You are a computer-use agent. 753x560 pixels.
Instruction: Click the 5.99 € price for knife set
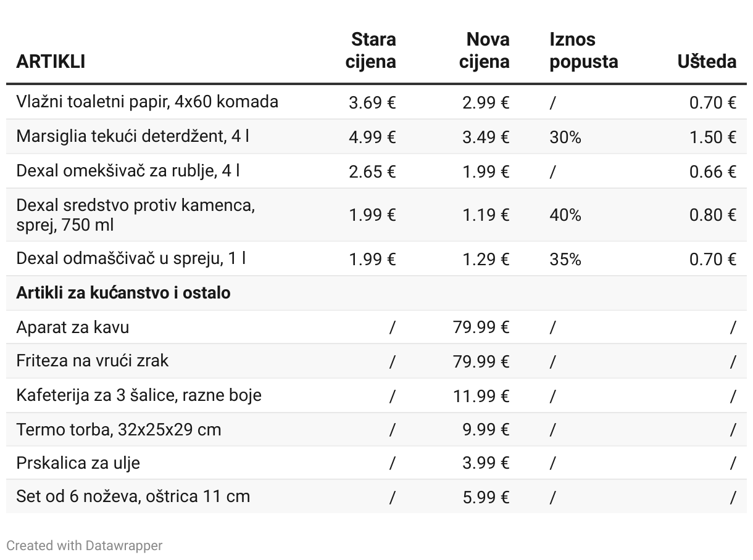pyautogui.click(x=486, y=496)
